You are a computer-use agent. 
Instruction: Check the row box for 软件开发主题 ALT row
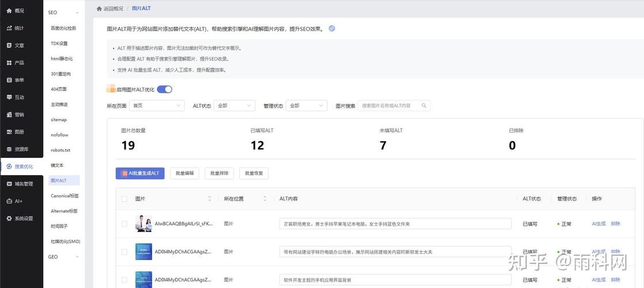click(x=124, y=280)
